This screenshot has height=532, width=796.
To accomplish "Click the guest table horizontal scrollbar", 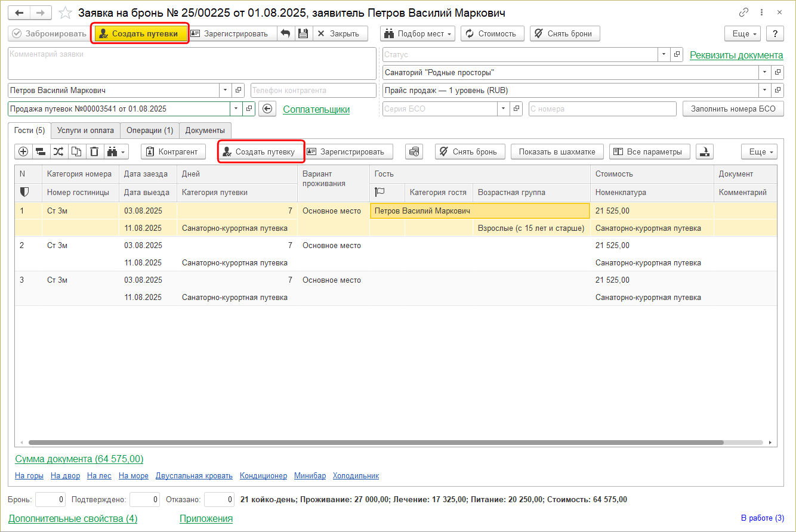I will [x=376, y=443].
